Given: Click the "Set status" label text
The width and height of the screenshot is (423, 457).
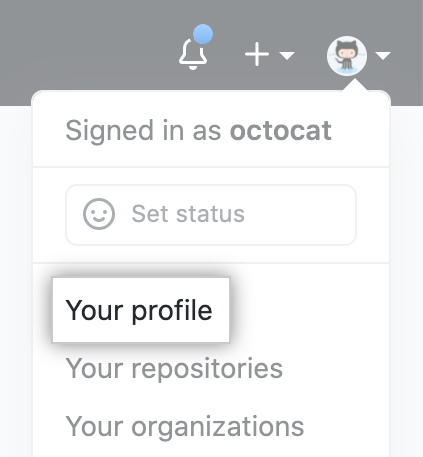Looking at the screenshot, I should [188, 214].
